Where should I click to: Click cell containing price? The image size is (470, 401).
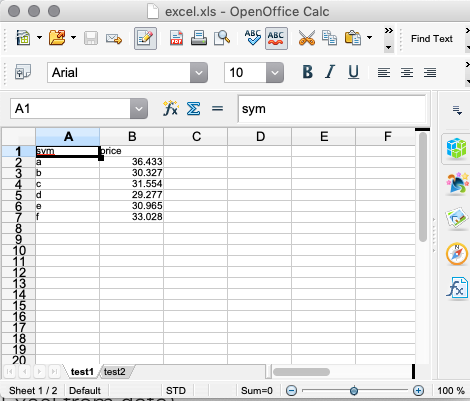coord(132,151)
